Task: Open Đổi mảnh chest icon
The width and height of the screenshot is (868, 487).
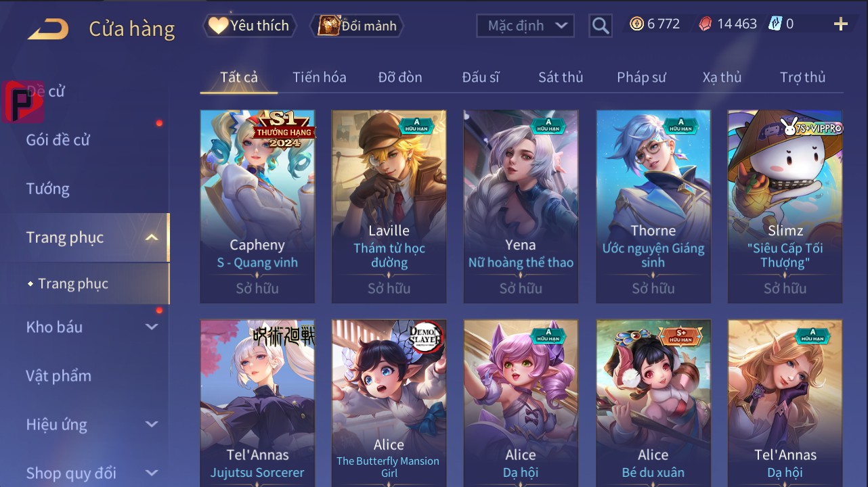Action: click(329, 26)
